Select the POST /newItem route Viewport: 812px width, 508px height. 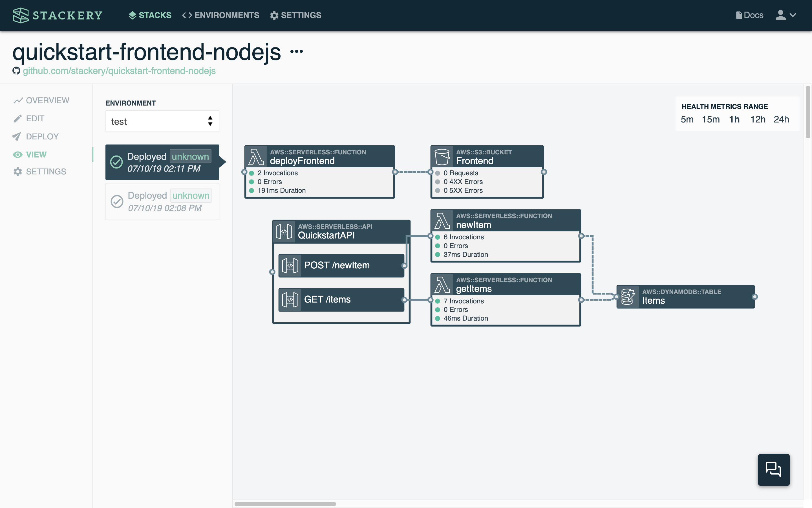(341, 265)
